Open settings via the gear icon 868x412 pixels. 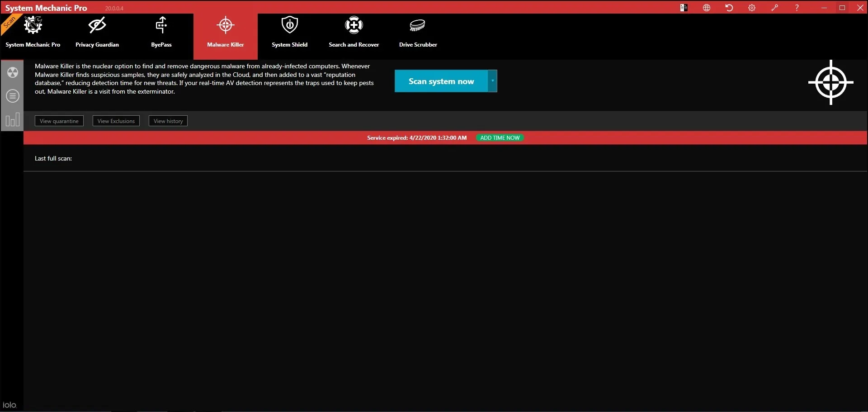tap(752, 8)
